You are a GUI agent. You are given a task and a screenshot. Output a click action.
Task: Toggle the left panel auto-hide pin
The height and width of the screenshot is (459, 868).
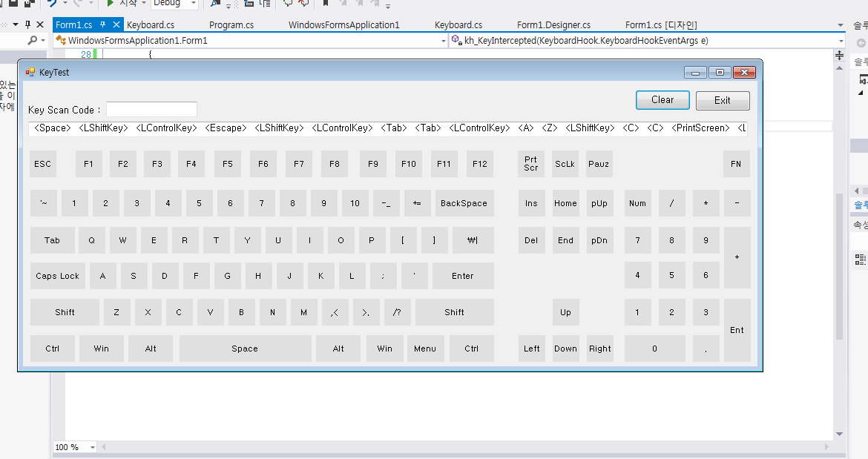click(27, 24)
